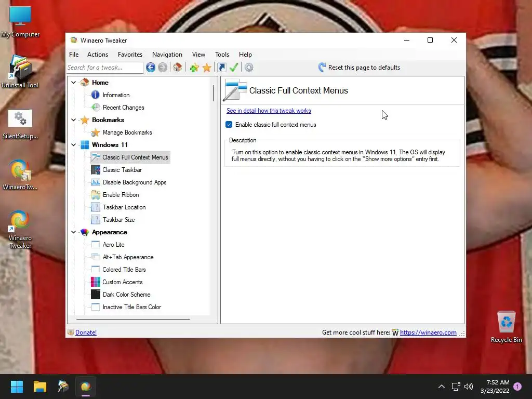The width and height of the screenshot is (532, 399).
Task: Click the Custom Accents colorful icon
Action: (x=96, y=282)
